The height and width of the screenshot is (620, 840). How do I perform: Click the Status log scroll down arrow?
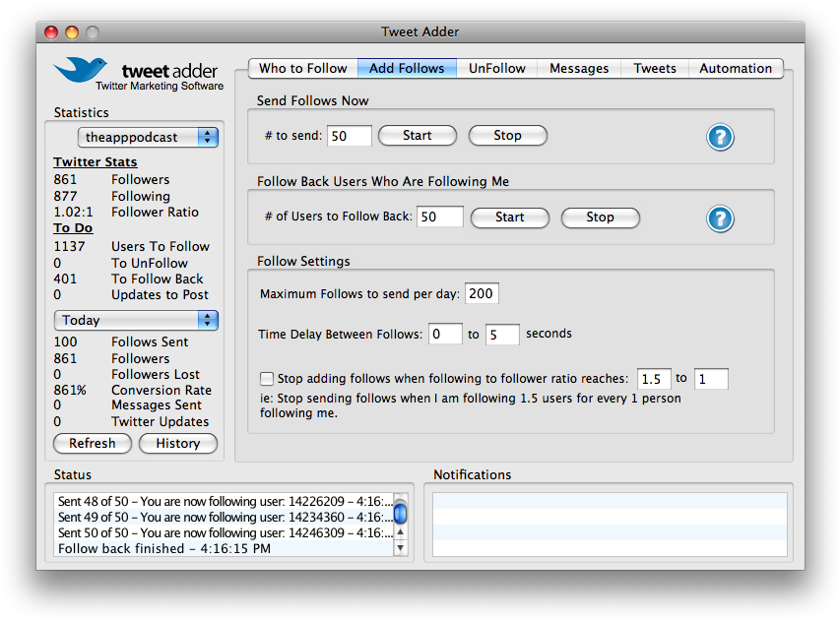pos(400,548)
